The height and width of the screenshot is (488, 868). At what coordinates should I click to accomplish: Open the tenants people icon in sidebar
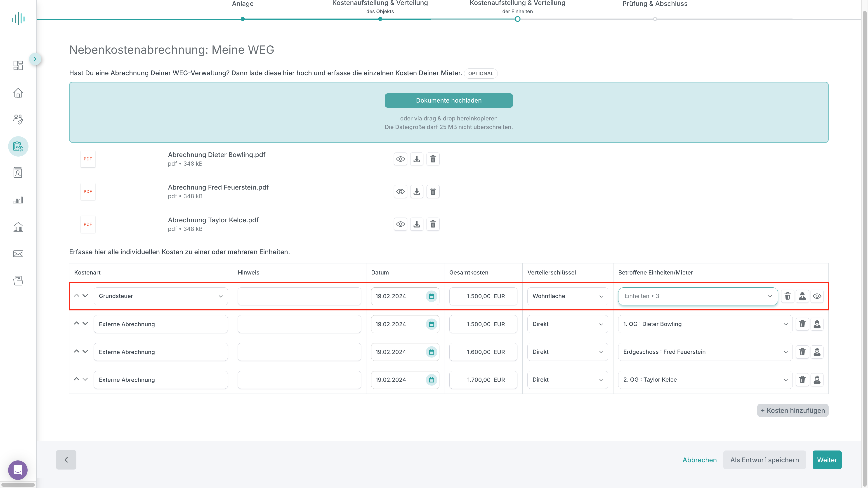18,119
